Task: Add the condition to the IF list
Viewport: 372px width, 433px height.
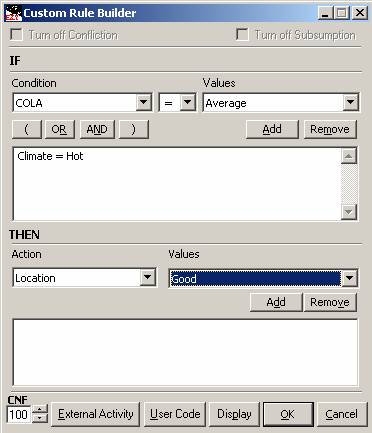Action: pos(272,129)
